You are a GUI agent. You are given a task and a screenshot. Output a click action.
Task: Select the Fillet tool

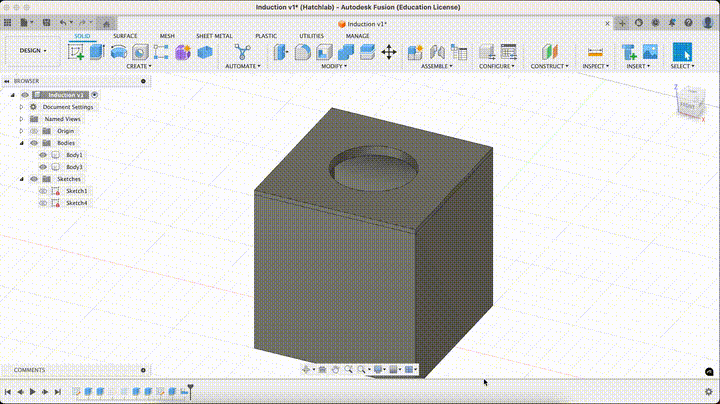coord(302,52)
